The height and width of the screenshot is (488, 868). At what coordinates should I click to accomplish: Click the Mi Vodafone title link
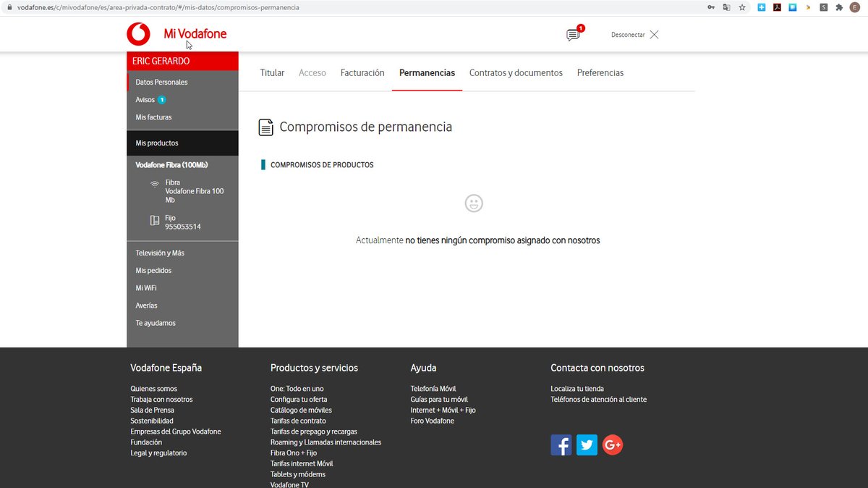click(x=195, y=34)
